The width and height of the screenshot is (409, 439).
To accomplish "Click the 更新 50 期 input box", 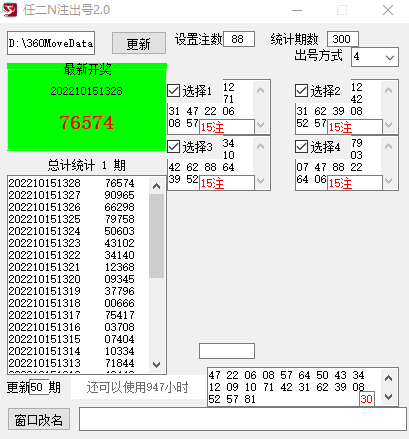I will click(x=39, y=387).
